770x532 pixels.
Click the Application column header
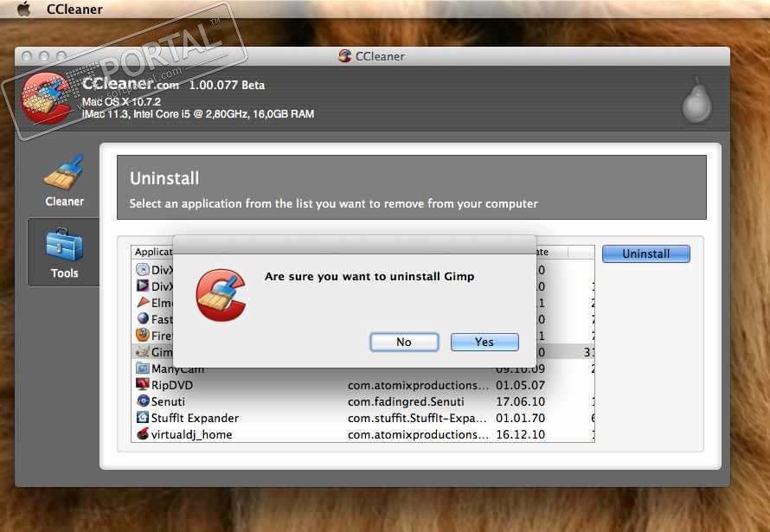153,252
